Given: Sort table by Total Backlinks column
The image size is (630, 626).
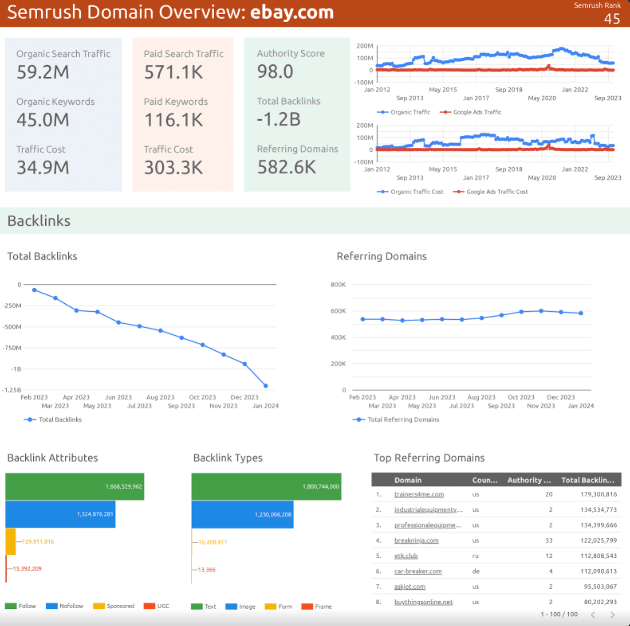Looking at the screenshot, I should coord(588,480).
